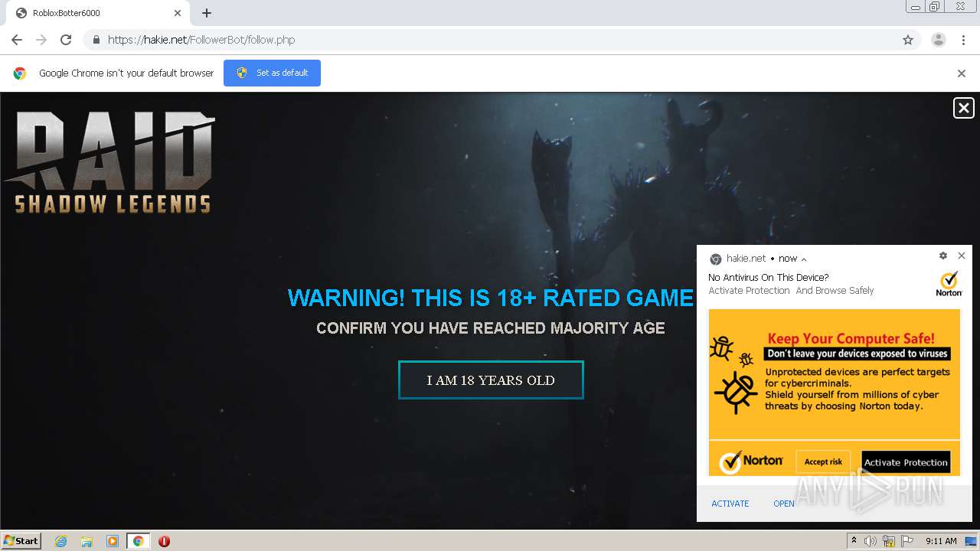The height and width of the screenshot is (551, 980).
Task: Click the padlock site info icon
Action: (x=96, y=40)
